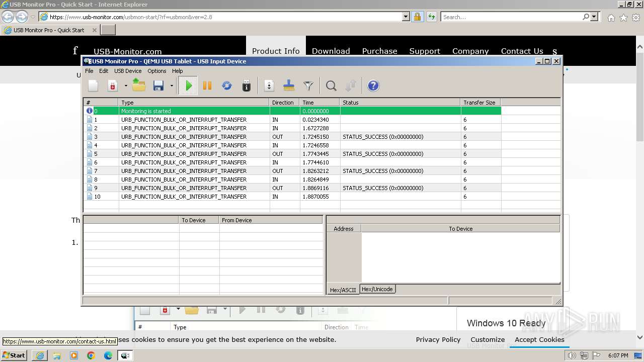Click the Time column header
Viewport: 644px width, 362px height.
320,103
